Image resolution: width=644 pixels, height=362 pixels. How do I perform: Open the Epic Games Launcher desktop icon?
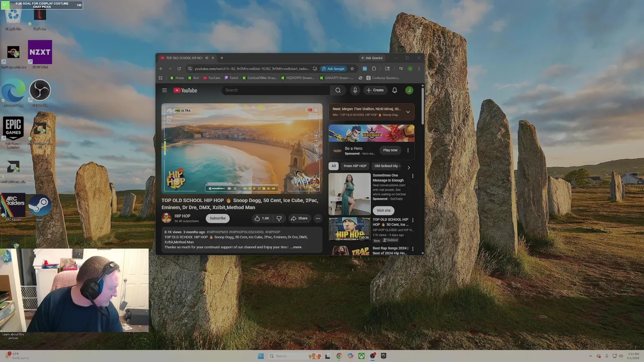click(13, 133)
